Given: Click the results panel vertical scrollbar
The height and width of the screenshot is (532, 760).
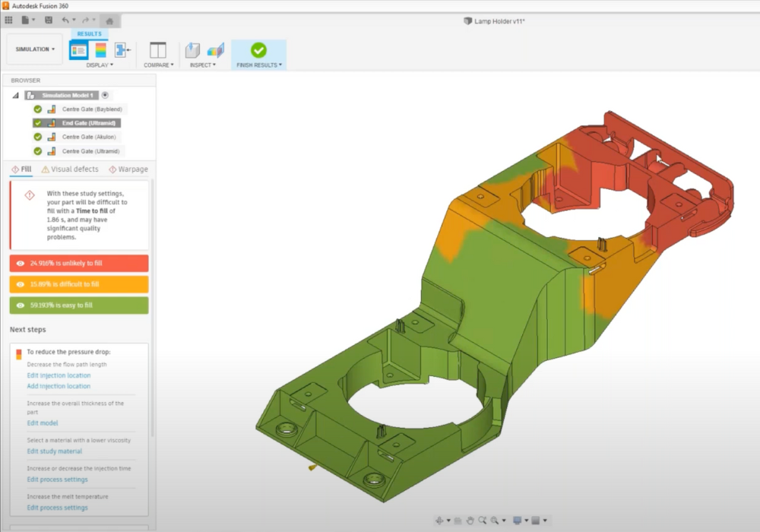Looking at the screenshot, I should pyautogui.click(x=152, y=308).
